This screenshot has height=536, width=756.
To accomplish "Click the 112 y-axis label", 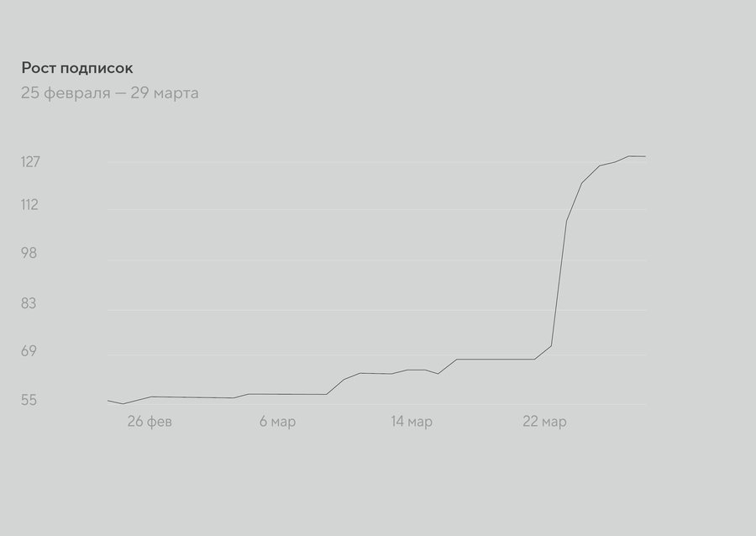I will click(x=30, y=204).
